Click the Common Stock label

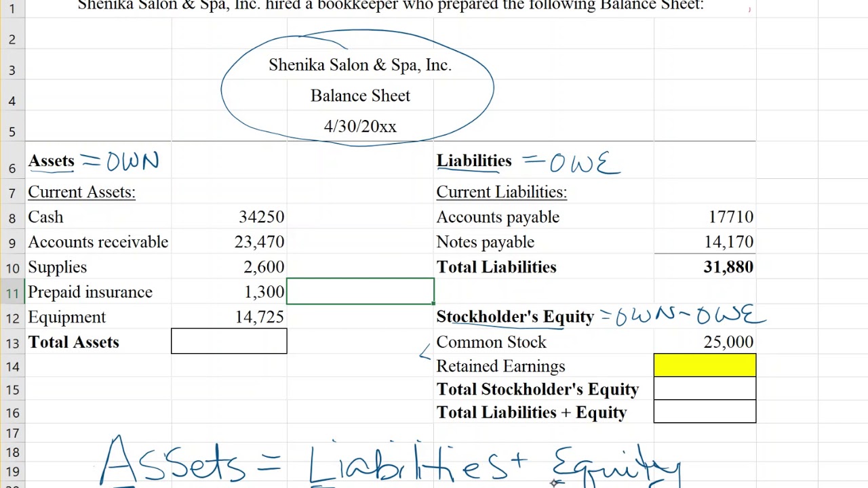coord(491,342)
